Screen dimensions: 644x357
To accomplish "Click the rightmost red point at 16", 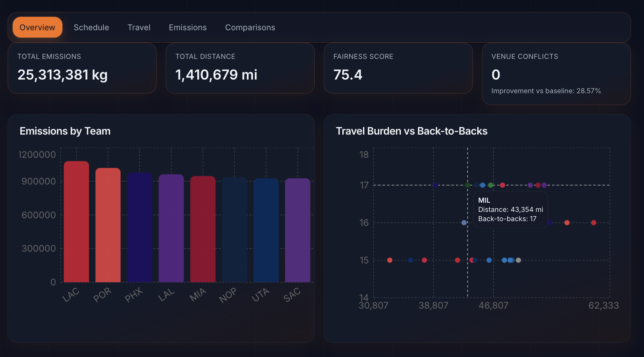I will click(x=593, y=223).
